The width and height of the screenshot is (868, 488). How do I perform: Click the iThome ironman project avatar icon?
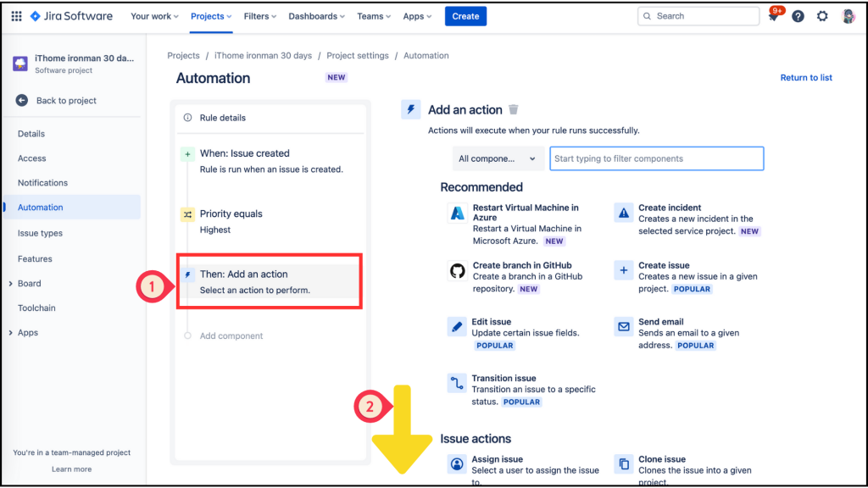(x=20, y=64)
